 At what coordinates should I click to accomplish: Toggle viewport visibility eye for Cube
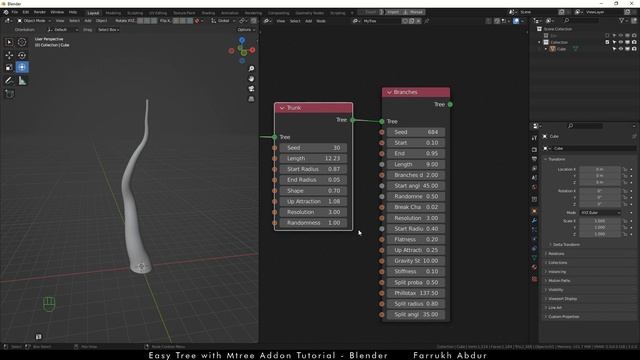(621, 49)
